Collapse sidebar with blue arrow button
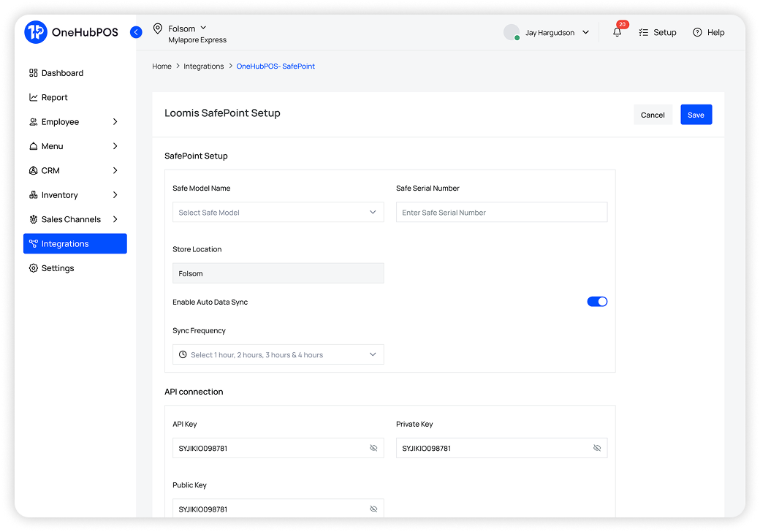 click(x=136, y=32)
